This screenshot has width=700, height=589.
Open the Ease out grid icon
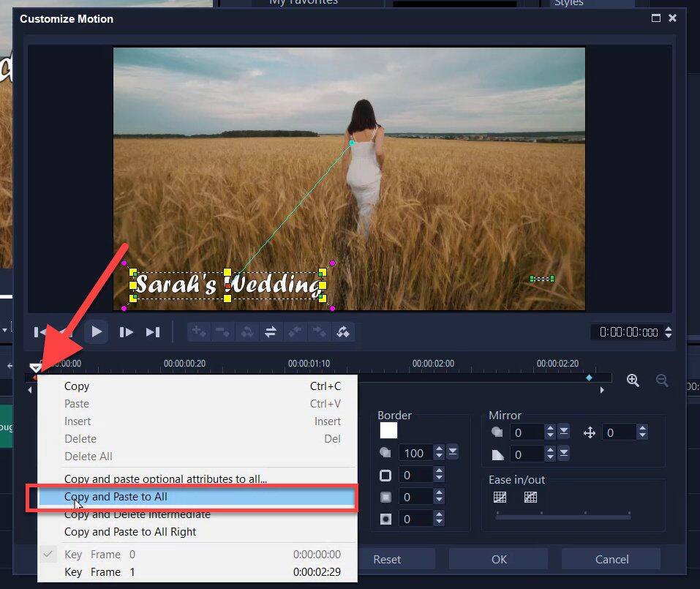(x=530, y=497)
